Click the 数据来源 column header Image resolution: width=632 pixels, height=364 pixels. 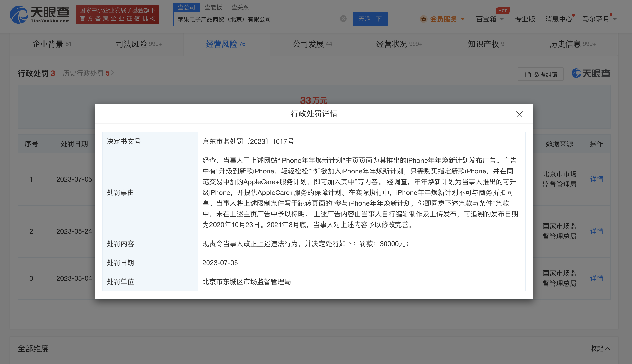point(559,144)
